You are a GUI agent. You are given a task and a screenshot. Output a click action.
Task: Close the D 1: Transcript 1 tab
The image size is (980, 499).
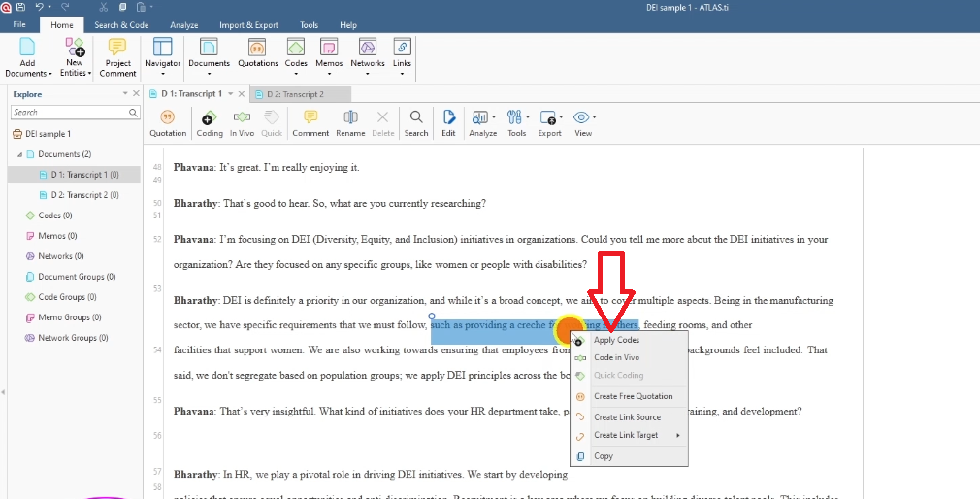coord(242,94)
